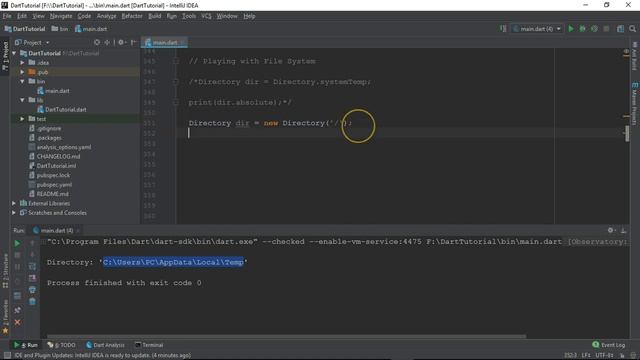This screenshot has width=640, height=360.
Task: Close the Run panel with the red X
Action: pyautogui.click(x=17, y=322)
